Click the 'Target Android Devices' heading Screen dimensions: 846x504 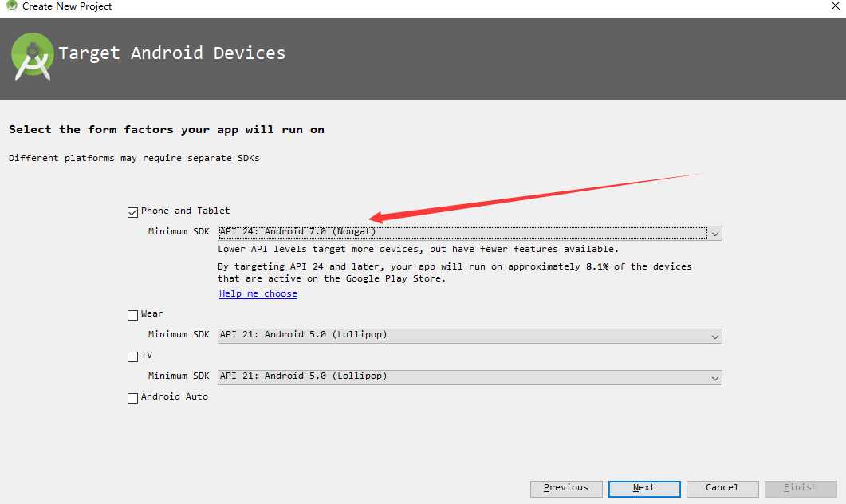[171, 53]
